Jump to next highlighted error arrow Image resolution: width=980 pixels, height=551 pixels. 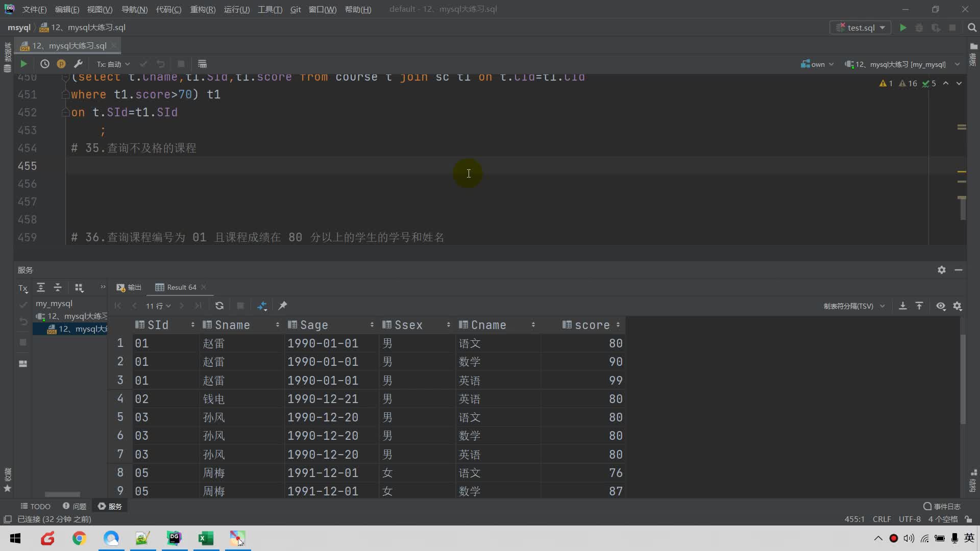click(x=959, y=83)
